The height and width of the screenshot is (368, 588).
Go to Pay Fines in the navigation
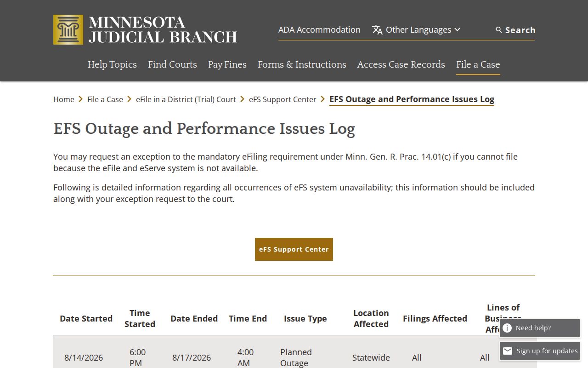coord(227,64)
